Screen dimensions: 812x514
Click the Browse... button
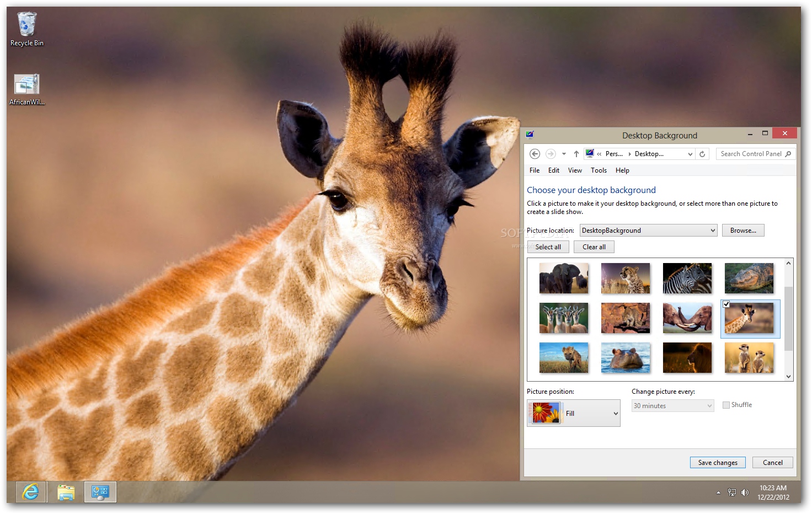pyautogui.click(x=743, y=231)
